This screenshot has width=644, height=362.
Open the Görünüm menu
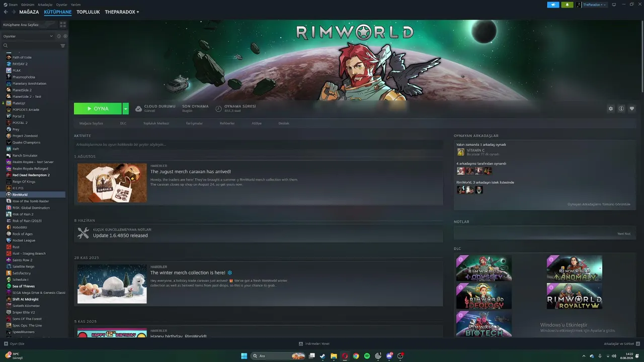[x=27, y=5]
